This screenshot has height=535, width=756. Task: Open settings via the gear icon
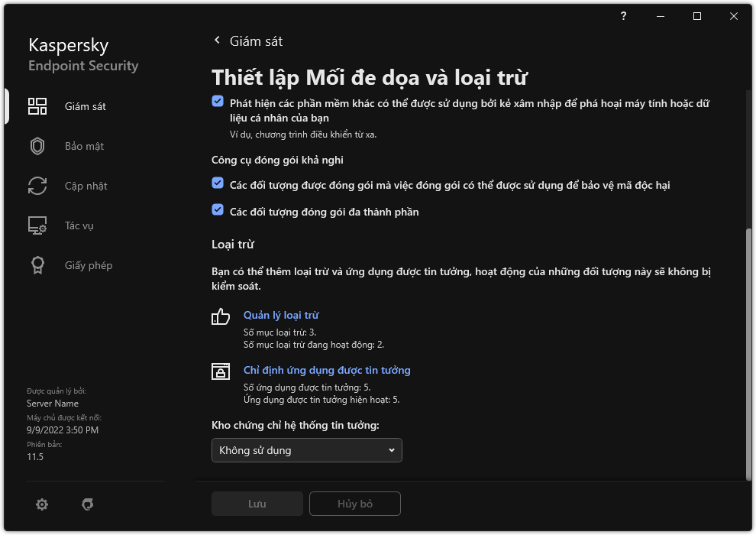(42, 504)
